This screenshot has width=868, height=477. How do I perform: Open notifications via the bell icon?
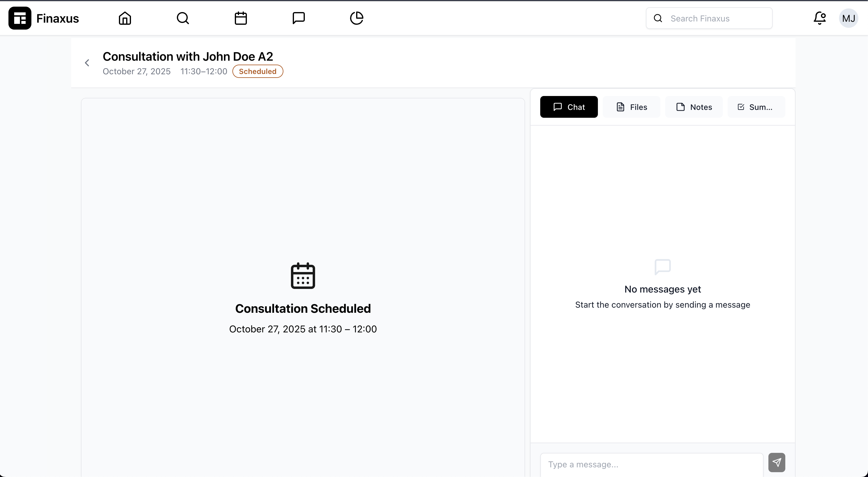819,18
